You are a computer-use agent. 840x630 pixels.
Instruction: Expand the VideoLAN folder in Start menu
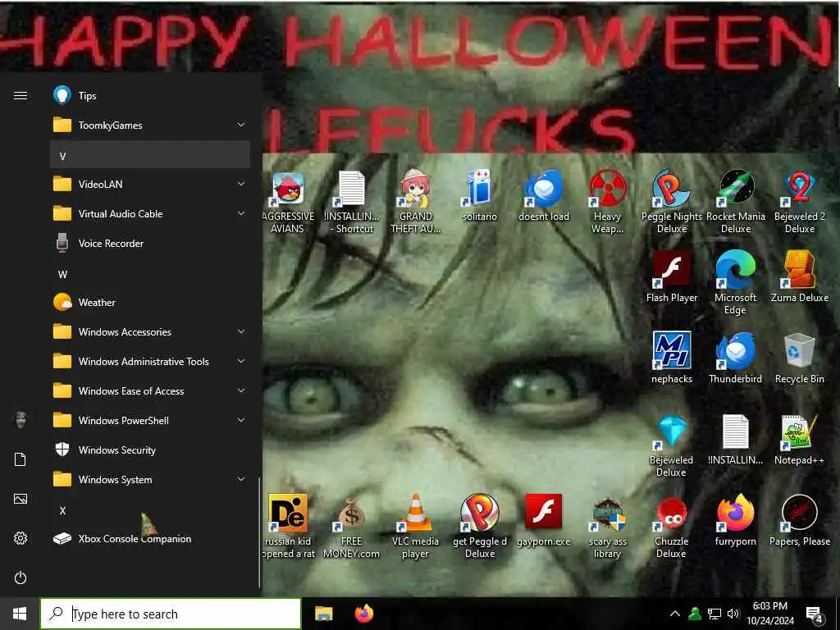[x=151, y=185]
